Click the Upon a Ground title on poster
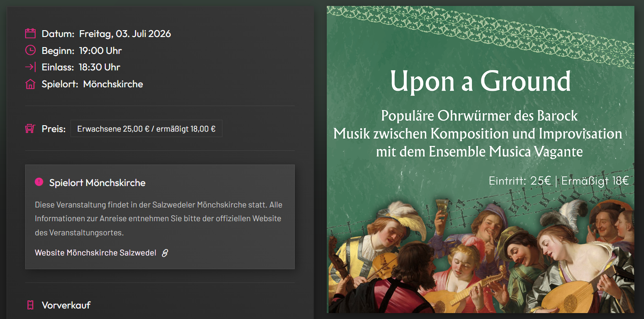The image size is (644, 319). tap(481, 81)
